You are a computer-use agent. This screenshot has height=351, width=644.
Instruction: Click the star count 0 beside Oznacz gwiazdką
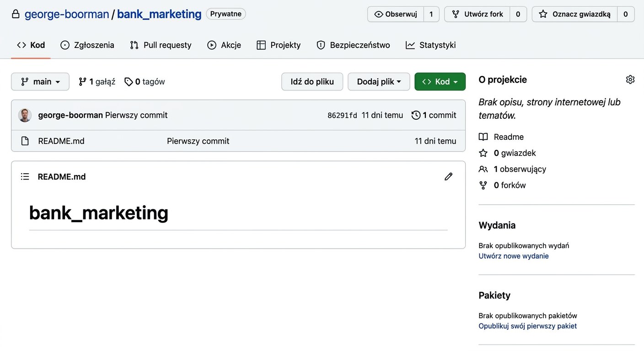tap(626, 14)
